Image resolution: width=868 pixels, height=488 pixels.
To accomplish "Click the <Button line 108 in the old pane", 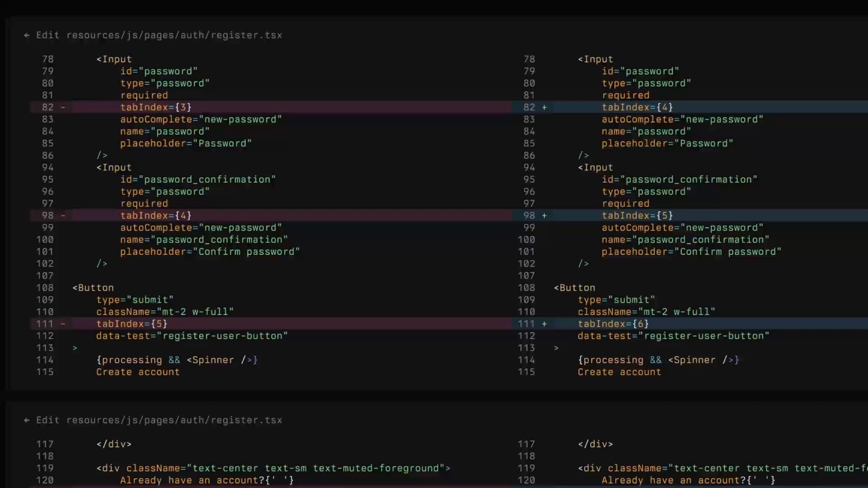I will (x=93, y=288).
